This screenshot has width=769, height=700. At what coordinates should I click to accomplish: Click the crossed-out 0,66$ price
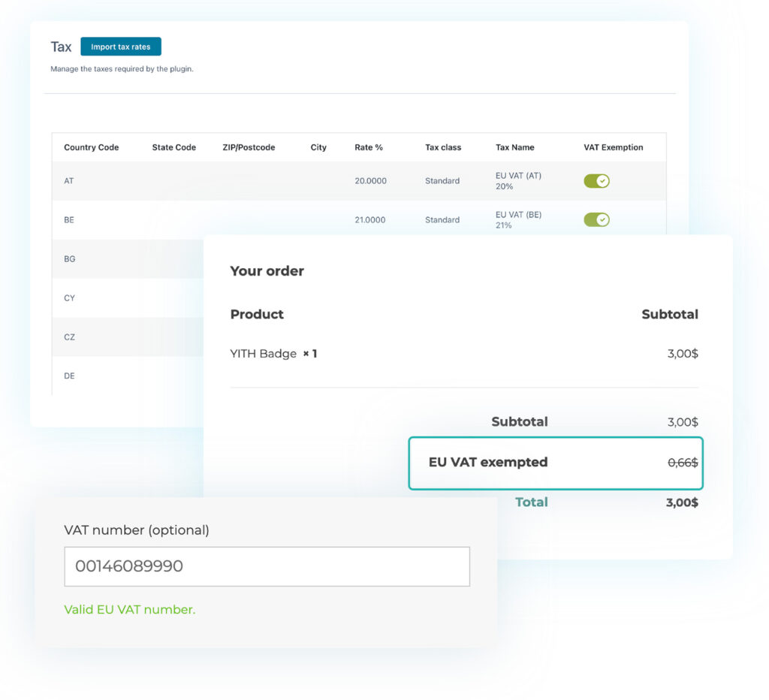coord(683,463)
